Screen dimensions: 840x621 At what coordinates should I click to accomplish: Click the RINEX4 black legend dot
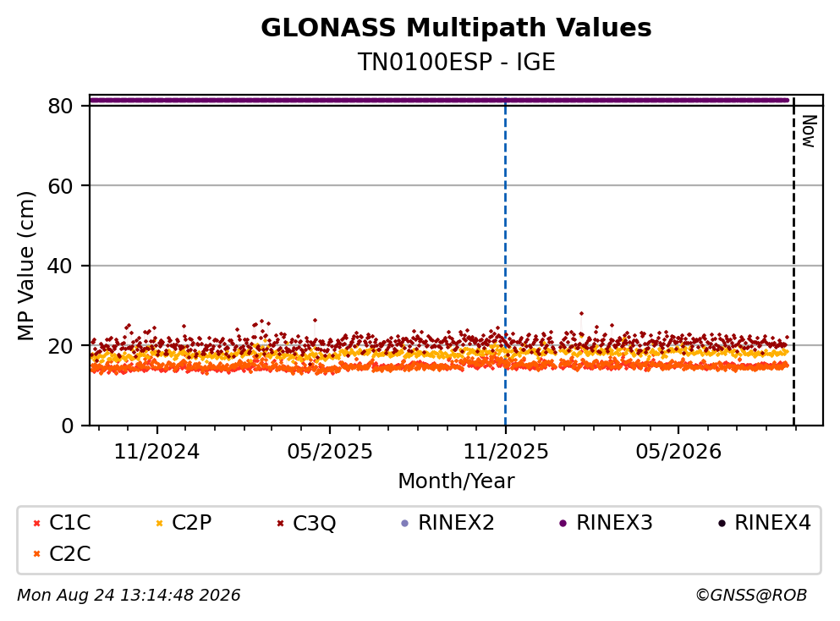click(722, 523)
